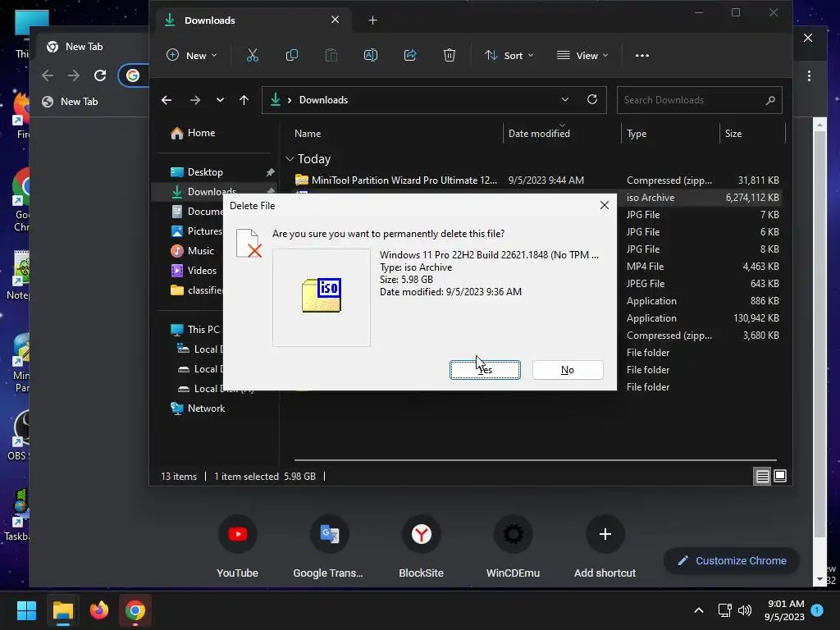Sort by Date modified column header
This screenshot has height=630, width=840.
[x=539, y=134]
